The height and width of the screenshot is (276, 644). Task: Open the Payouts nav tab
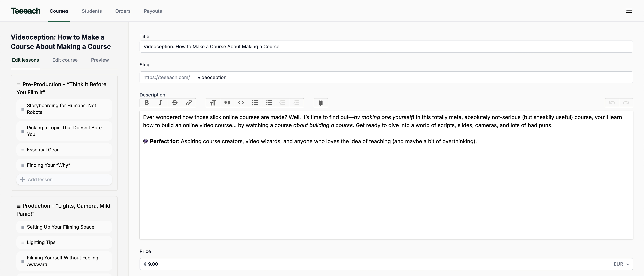coord(153,11)
